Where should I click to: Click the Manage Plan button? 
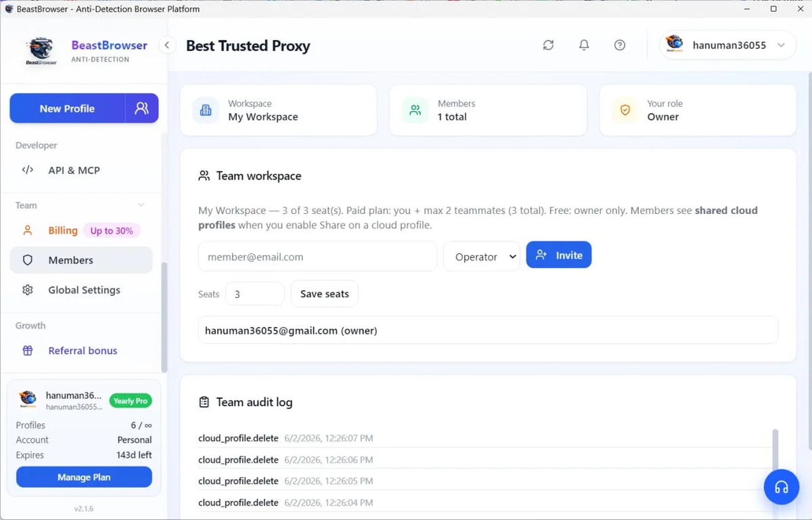84,477
